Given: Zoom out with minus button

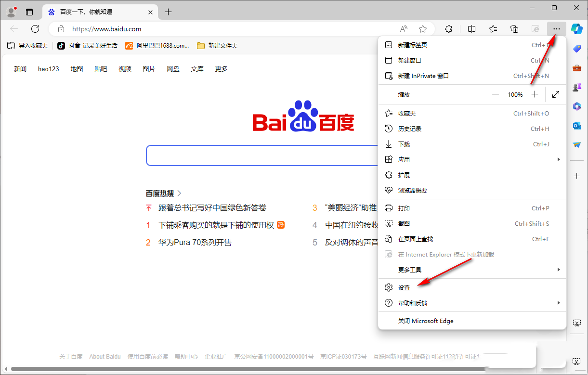Looking at the screenshot, I should pyautogui.click(x=495, y=94).
